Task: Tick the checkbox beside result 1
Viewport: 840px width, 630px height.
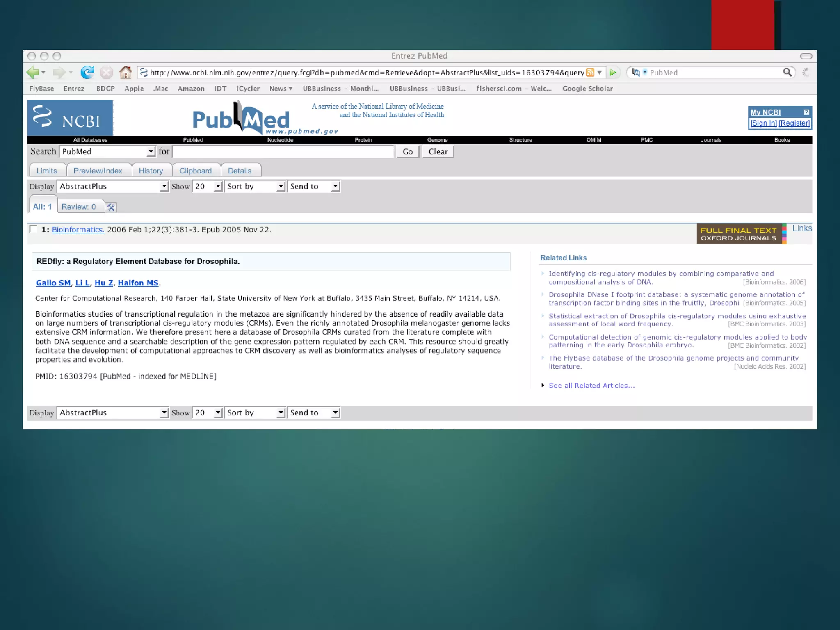Action: (x=34, y=229)
